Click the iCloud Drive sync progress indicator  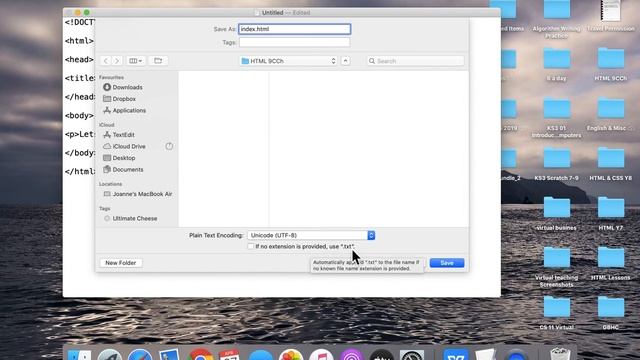tap(169, 146)
